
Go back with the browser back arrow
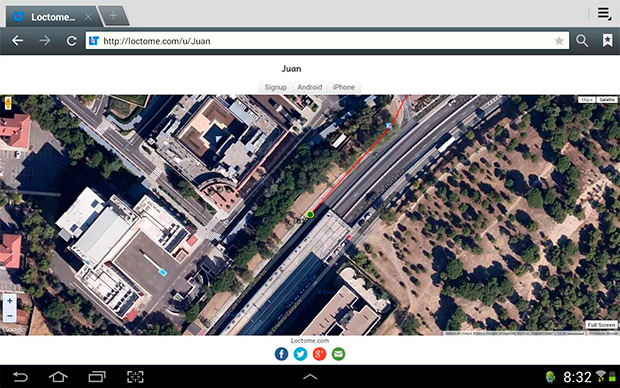pos(17,41)
